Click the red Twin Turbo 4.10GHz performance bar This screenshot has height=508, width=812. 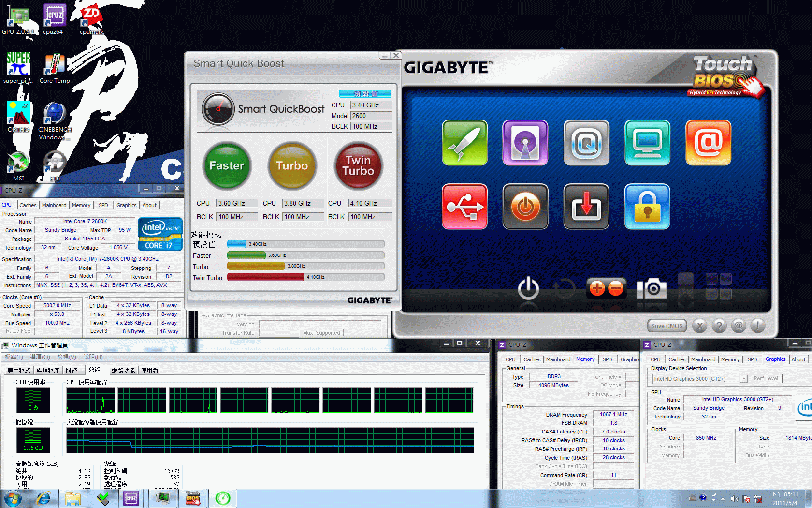[x=265, y=277]
